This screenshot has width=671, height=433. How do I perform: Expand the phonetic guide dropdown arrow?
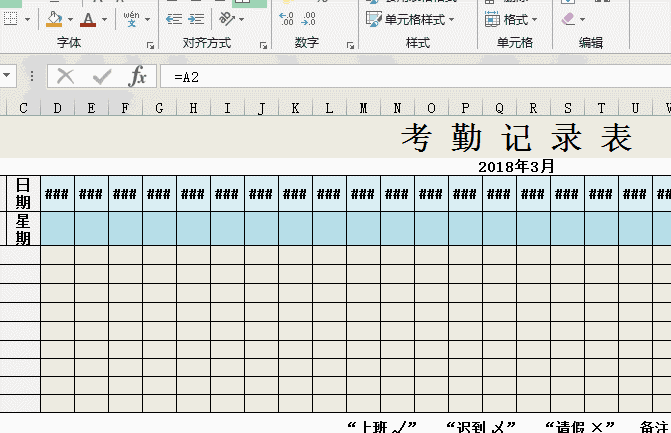tap(147, 19)
